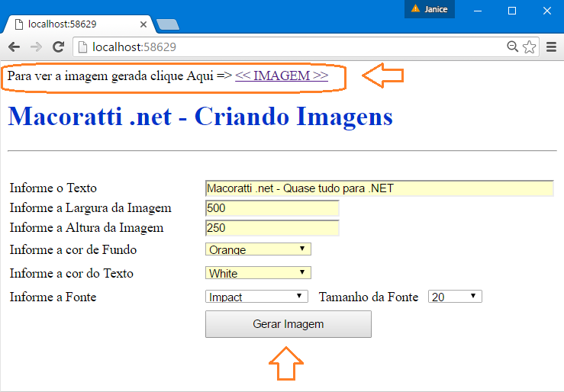This screenshot has height=392, width=564.
Task: Open the Chrome hamburger menu
Action: pyautogui.click(x=552, y=47)
